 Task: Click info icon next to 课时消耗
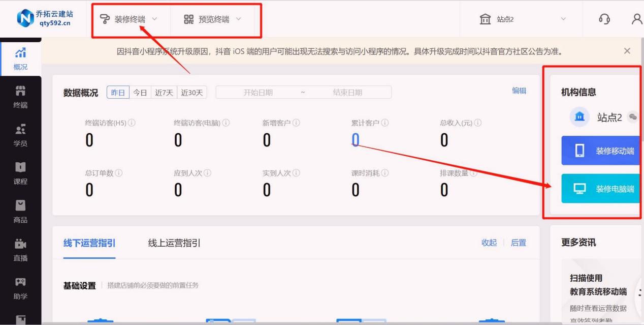click(x=385, y=173)
